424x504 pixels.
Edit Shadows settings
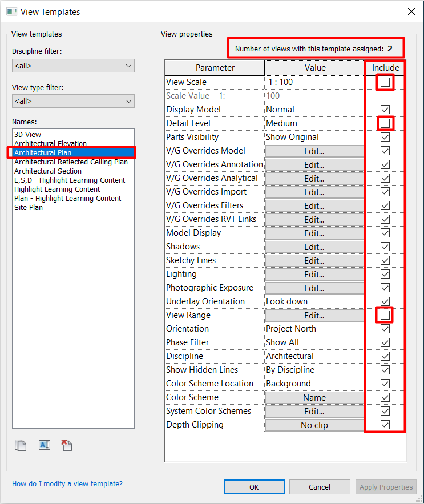coord(314,247)
